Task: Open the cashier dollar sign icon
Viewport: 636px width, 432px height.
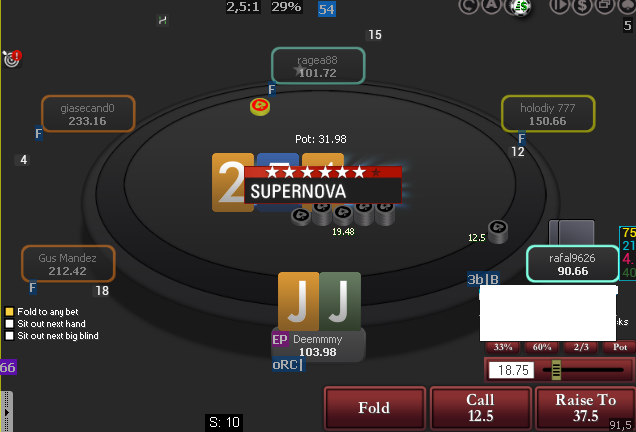Action: (582, 6)
